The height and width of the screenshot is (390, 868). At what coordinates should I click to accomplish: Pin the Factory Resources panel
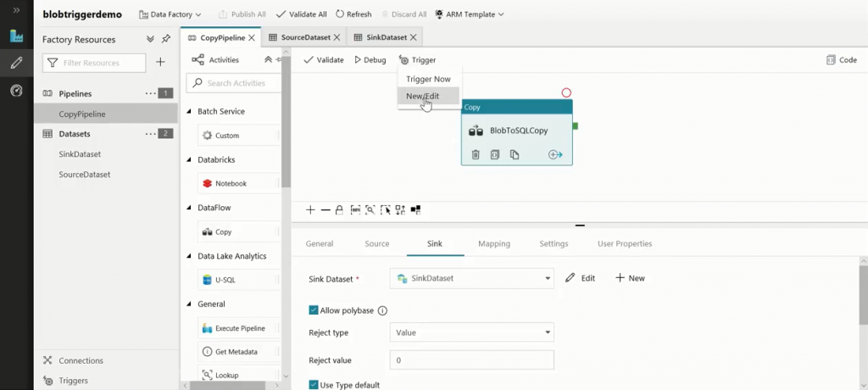(165, 39)
